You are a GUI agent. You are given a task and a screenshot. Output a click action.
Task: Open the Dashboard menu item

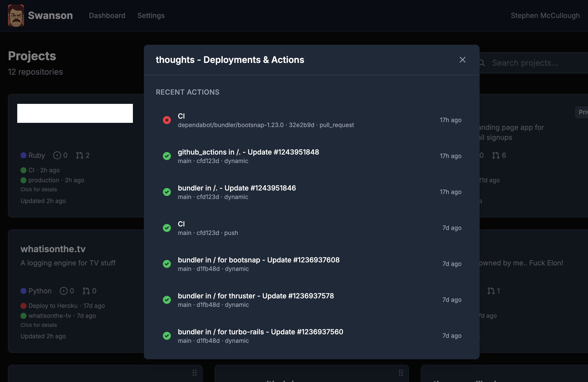pyautogui.click(x=107, y=15)
